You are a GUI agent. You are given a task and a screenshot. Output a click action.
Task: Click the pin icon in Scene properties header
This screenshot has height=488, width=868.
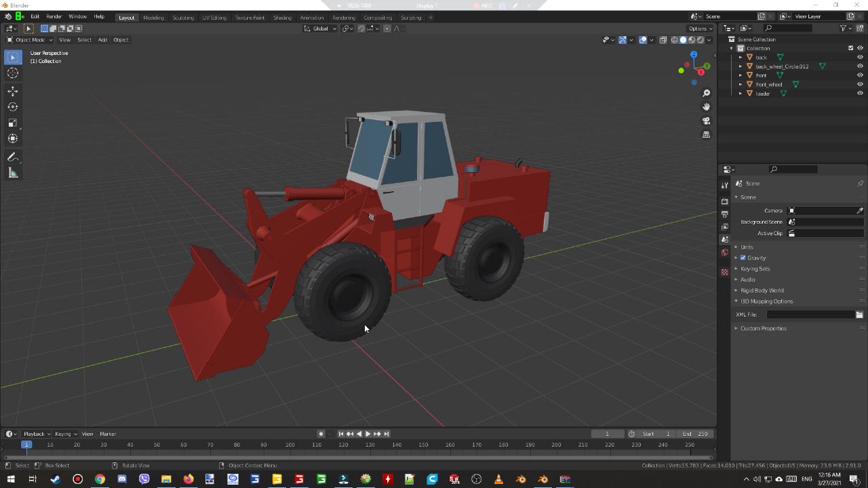(860, 184)
